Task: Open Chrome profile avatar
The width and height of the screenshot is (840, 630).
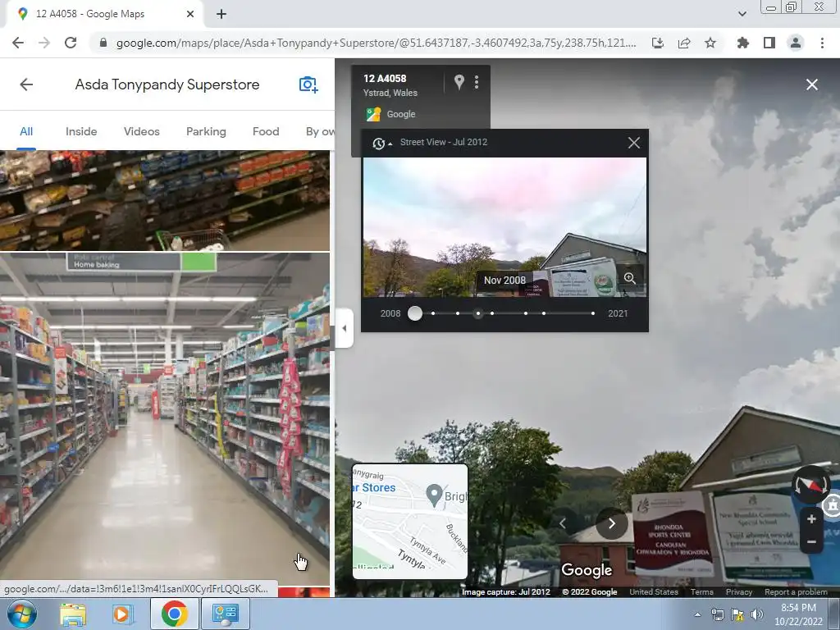Action: 796,43
